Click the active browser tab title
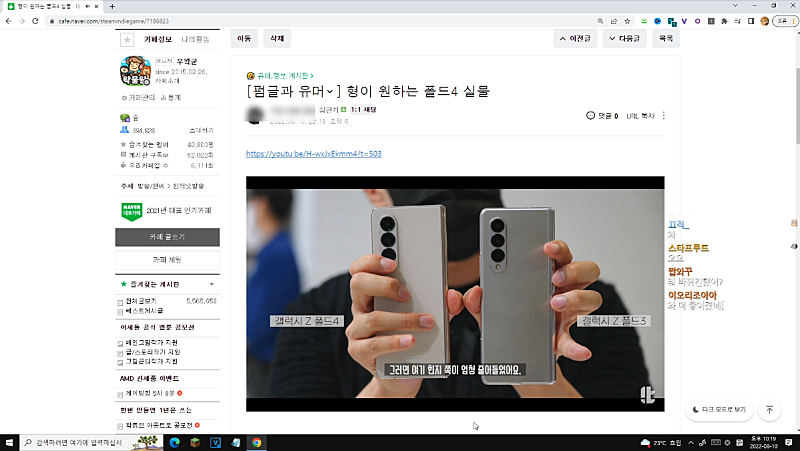Image resolution: width=800 pixels, height=451 pixels. click(x=47, y=6)
